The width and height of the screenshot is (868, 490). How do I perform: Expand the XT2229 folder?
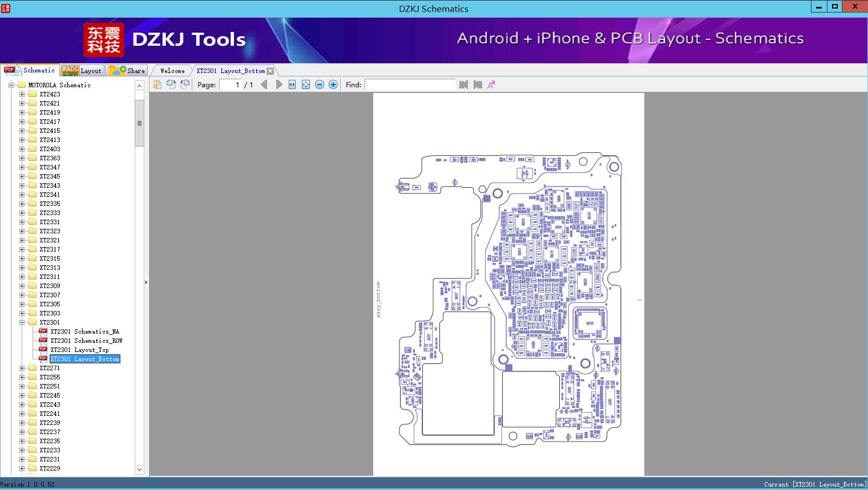point(22,468)
